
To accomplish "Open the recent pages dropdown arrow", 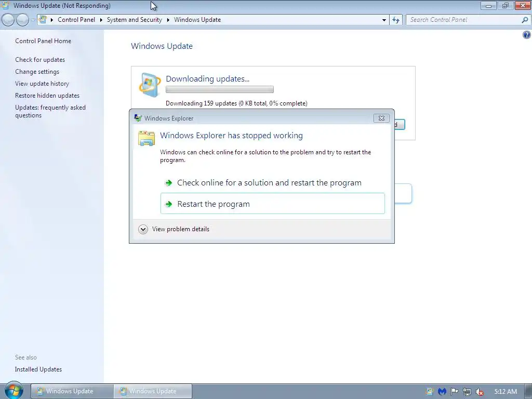I will pyautogui.click(x=33, y=20).
